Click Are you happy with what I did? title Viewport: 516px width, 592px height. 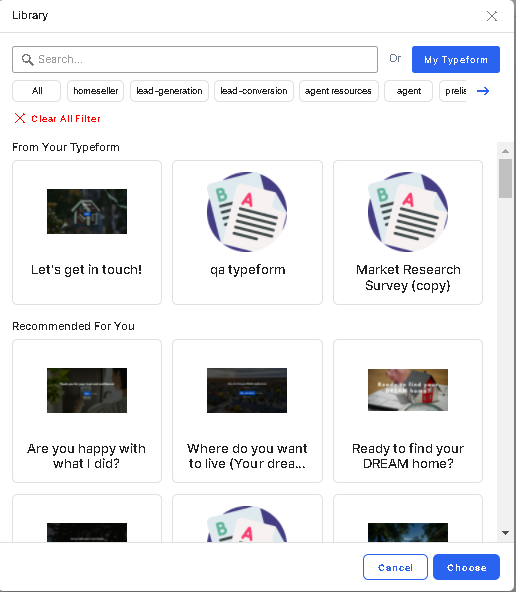[x=86, y=456]
